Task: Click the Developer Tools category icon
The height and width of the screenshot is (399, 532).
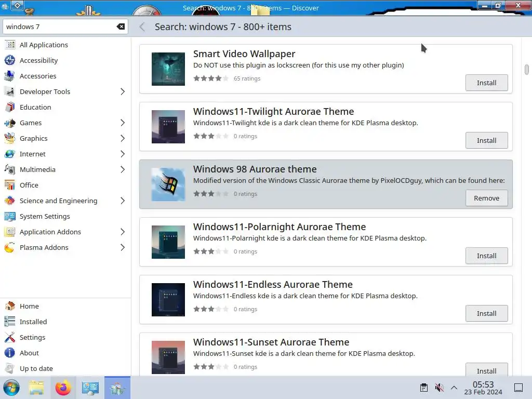Action: (10, 91)
